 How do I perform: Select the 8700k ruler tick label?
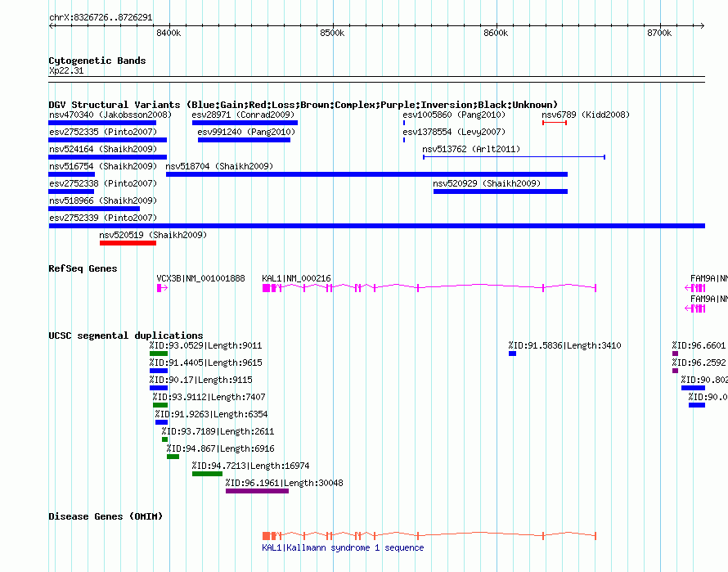click(x=659, y=33)
